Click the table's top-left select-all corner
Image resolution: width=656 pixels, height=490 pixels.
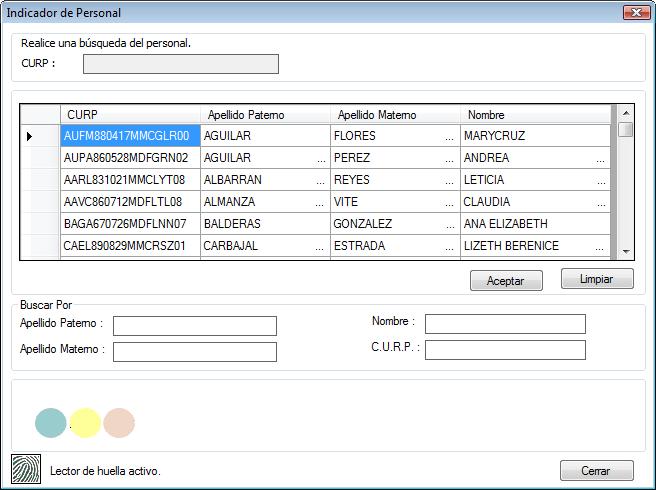click(x=40, y=114)
